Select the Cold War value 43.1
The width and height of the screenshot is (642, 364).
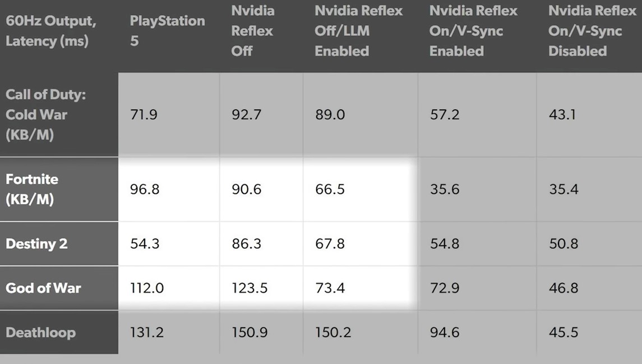pyautogui.click(x=563, y=115)
